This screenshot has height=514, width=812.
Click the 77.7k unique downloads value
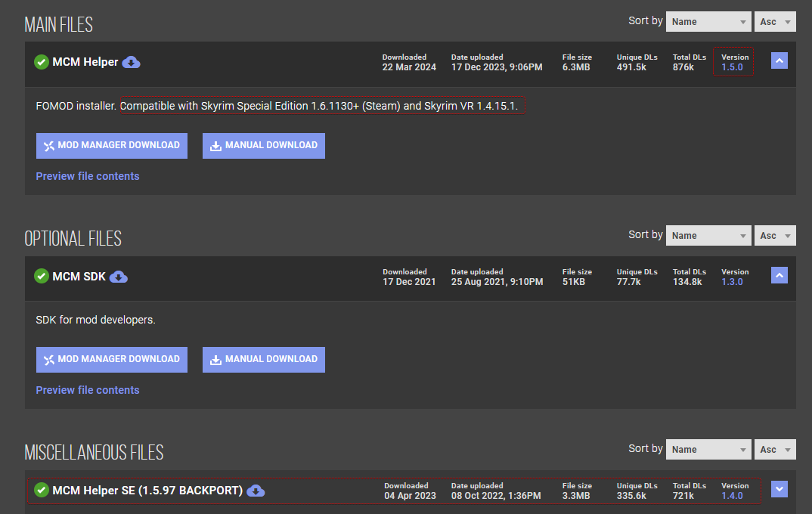(629, 282)
